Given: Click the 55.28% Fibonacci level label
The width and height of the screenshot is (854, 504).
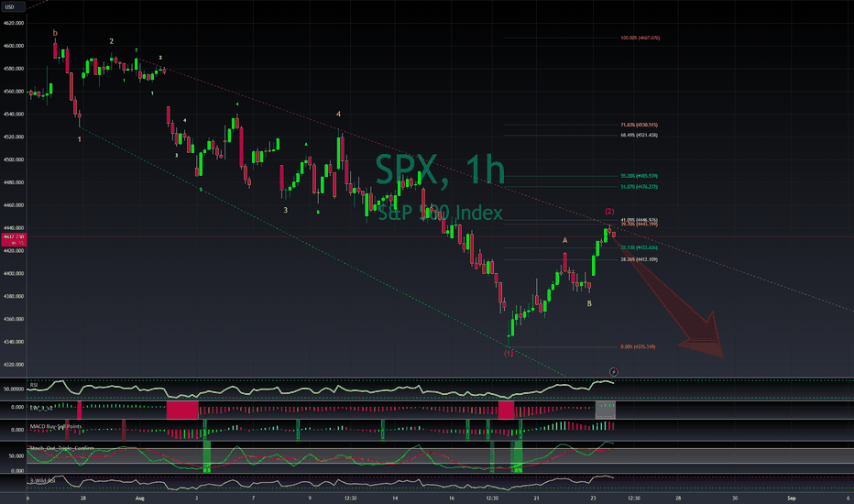Looking at the screenshot, I should (x=639, y=176).
